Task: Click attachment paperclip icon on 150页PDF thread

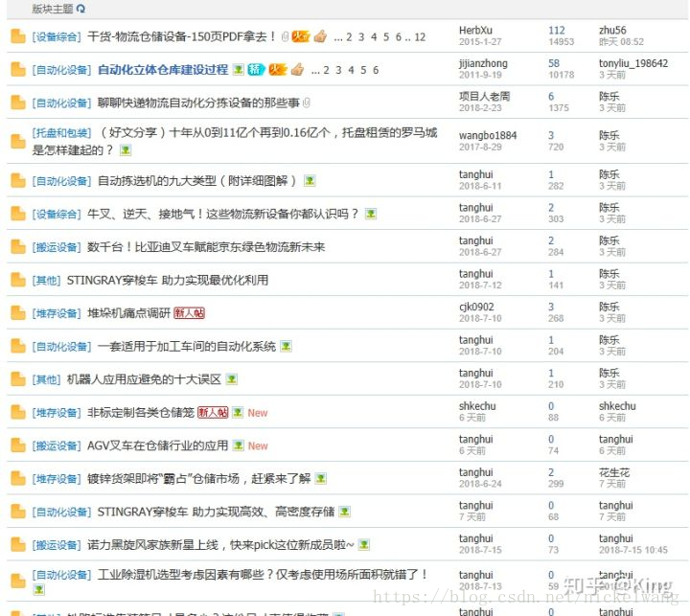Action: pos(285,36)
